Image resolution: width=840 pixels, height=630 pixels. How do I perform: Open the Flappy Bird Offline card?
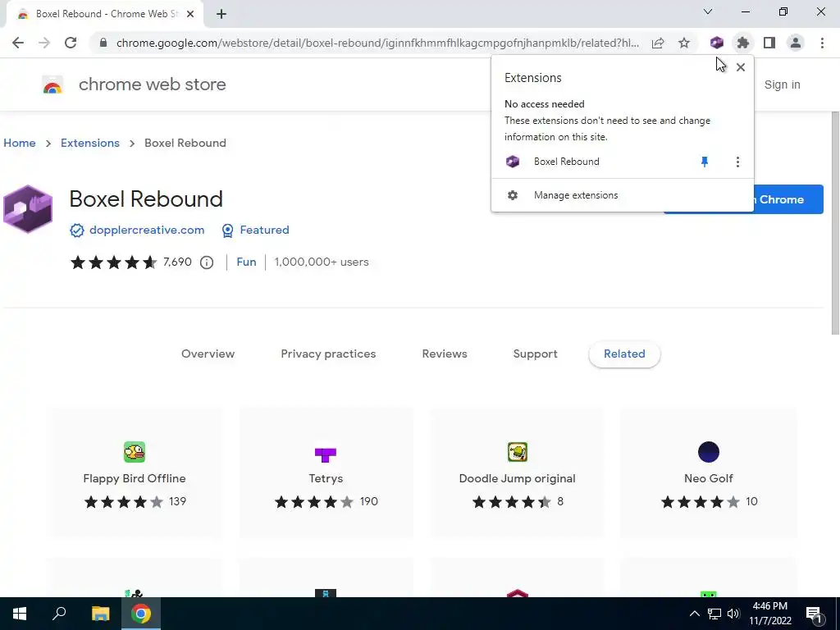point(135,473)
